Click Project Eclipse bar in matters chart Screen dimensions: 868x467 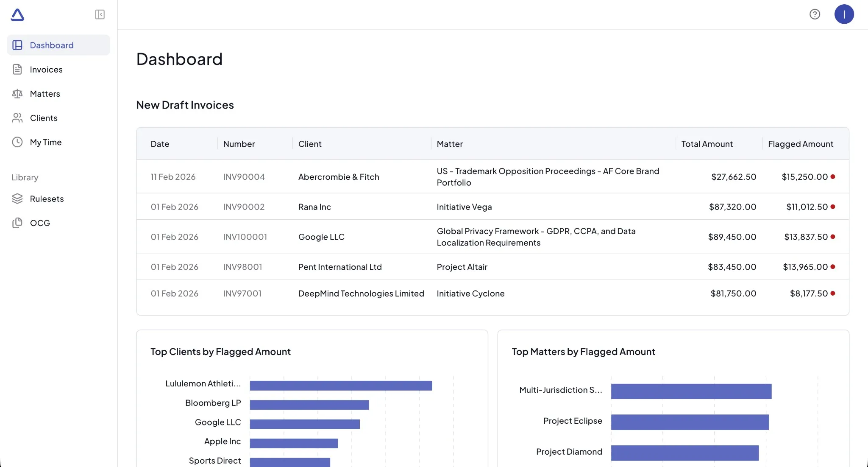[x=690, y=422]
